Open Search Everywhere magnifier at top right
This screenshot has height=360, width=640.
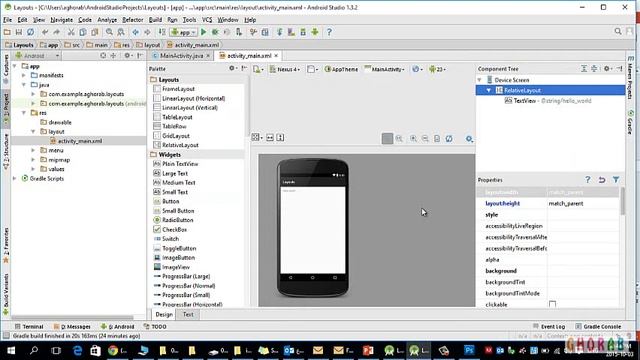[x=618, y=31]
